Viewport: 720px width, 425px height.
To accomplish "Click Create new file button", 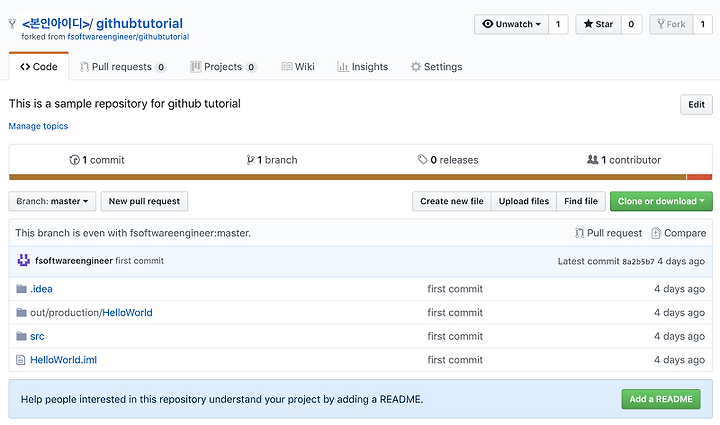I will pos(452,201).
